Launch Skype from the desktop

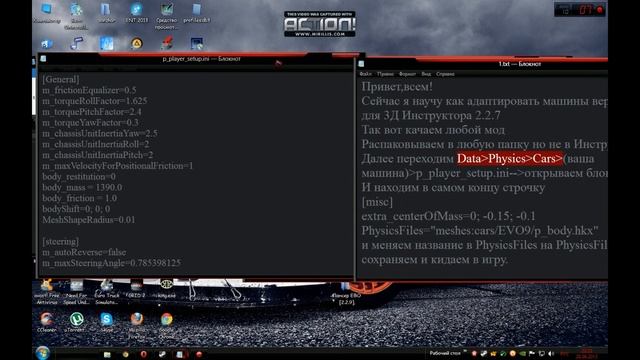[x=107, y=322]
